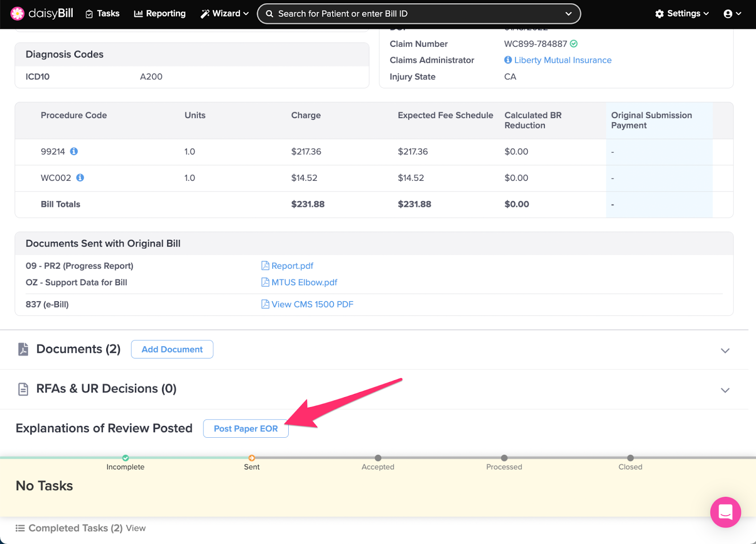Click the user account avatar icon
Viewport: 756px width, 544px height.
(x=728, y=14)
